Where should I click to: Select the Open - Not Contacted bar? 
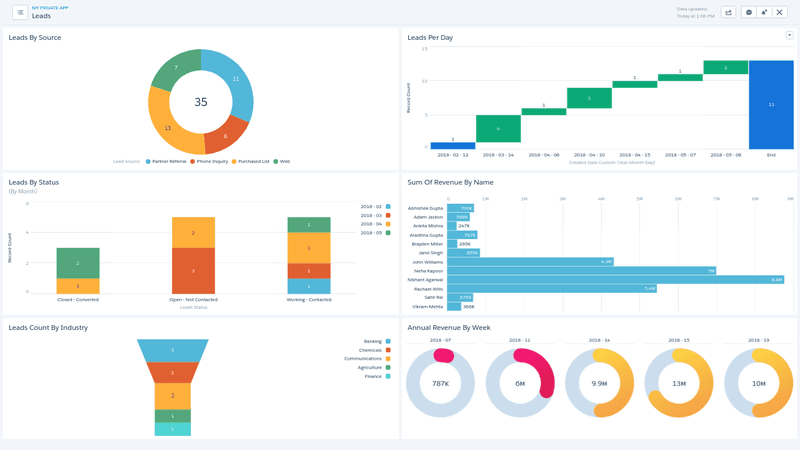193,255
